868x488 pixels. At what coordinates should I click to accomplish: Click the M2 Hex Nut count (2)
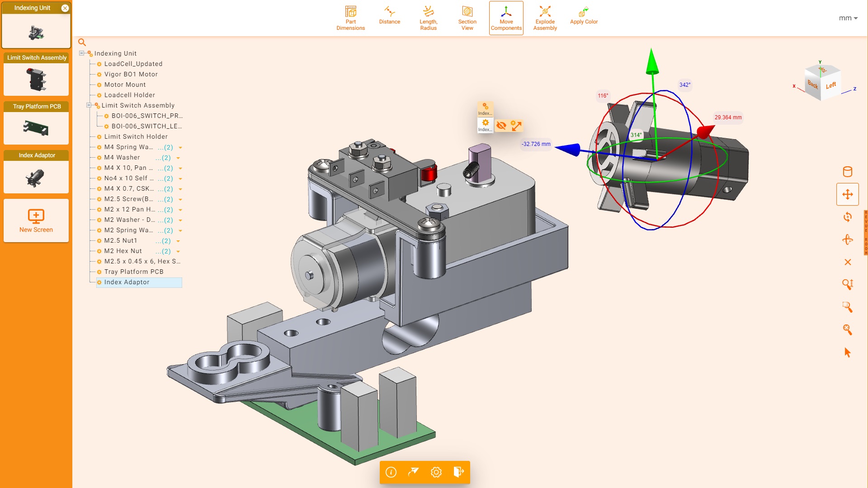(163, 251)
